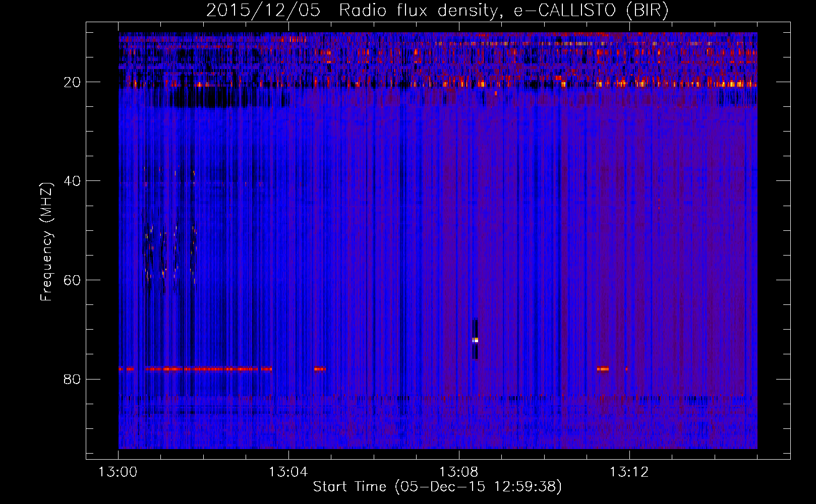Click the 'Start Time (05-Dec-15 12:59:38)' label
The width and height of the screenshot is (816, 504).
[x=437, y=487]
